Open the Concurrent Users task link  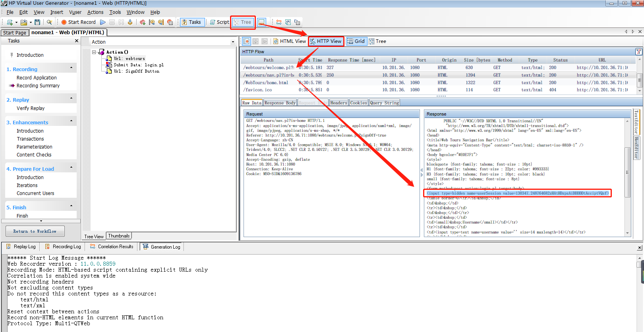click(x=35, y=193)
